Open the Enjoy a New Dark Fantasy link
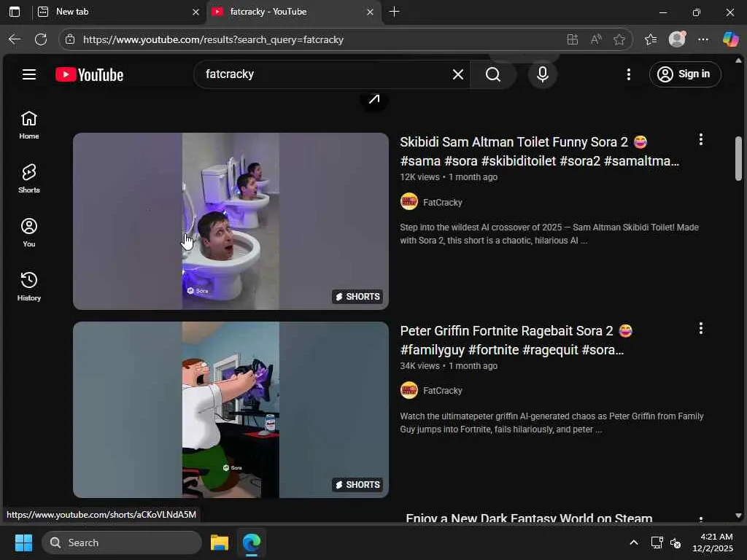This screenshot has width=747, height=560. click(529, 518)
